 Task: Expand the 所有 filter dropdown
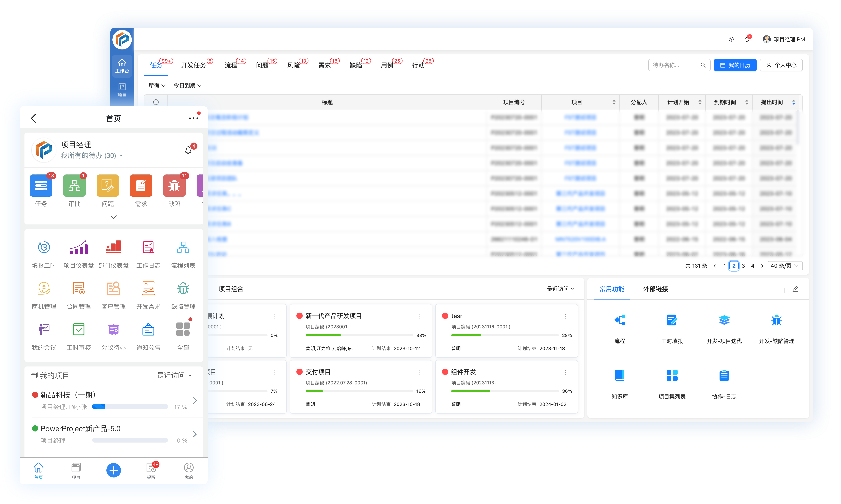tap(157, 86)
